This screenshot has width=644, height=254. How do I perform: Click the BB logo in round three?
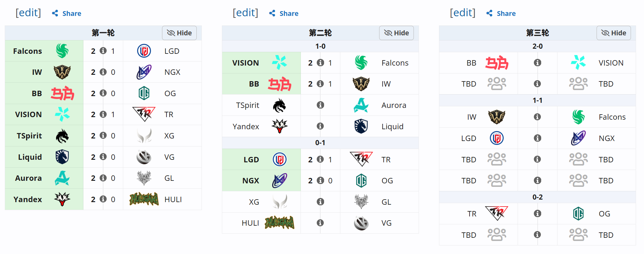coord(497,63)
